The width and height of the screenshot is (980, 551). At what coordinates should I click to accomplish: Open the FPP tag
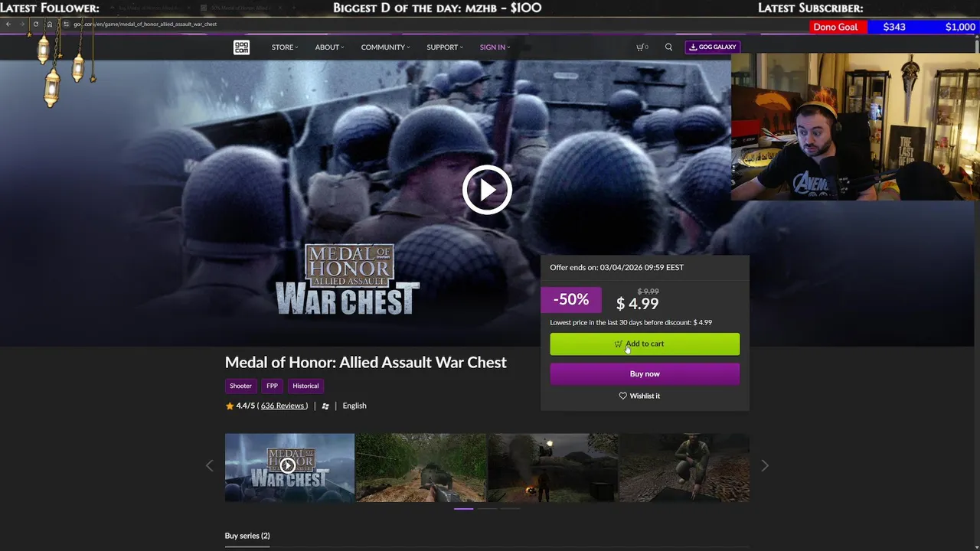272,386
